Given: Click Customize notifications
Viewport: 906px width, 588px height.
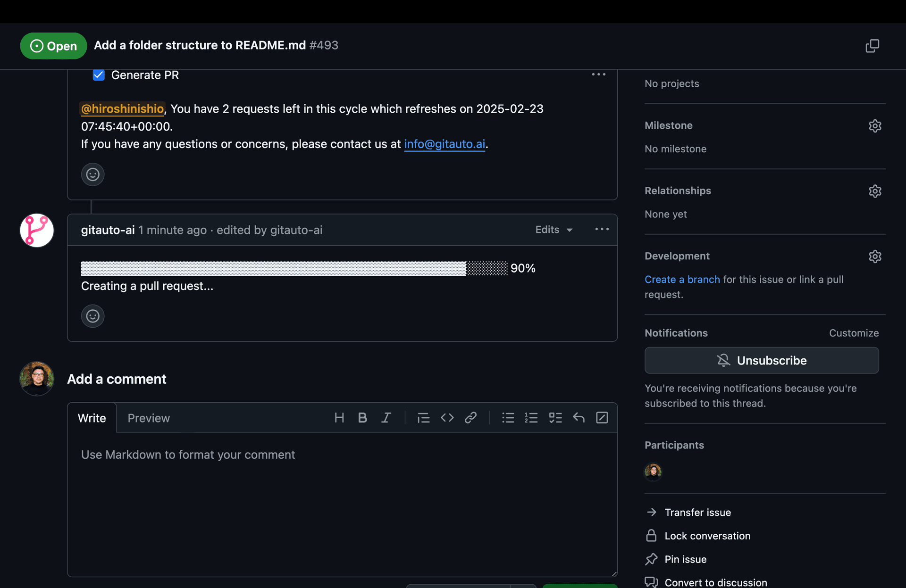Looking at the screenshot, I should 854,333.
